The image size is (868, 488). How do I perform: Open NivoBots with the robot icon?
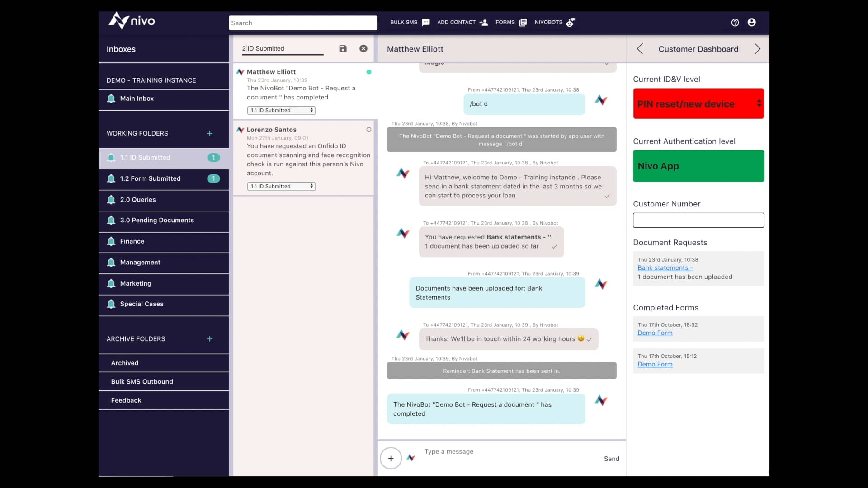point(571,22)
